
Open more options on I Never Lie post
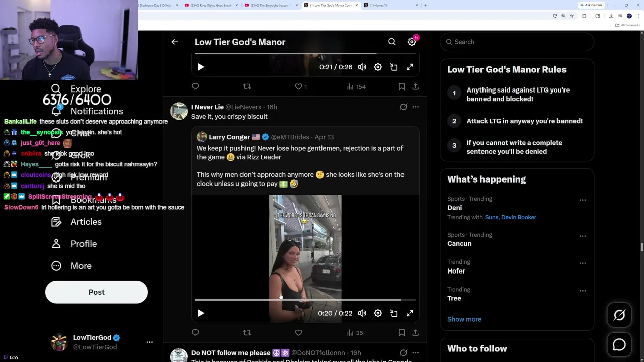pyautogui.click(x=415, y=107)
